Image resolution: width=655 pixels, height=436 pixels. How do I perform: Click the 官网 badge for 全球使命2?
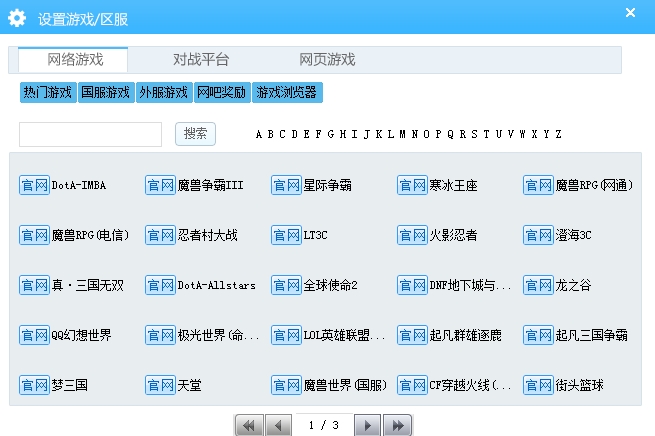(287, 285)
